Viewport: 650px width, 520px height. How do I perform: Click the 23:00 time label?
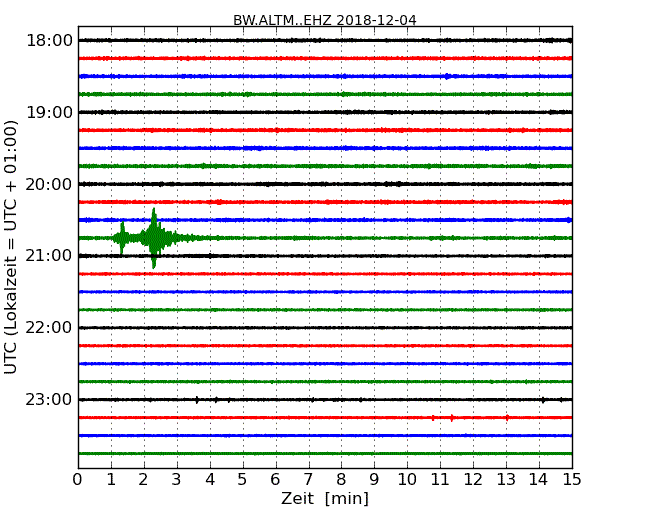point(49,399)
